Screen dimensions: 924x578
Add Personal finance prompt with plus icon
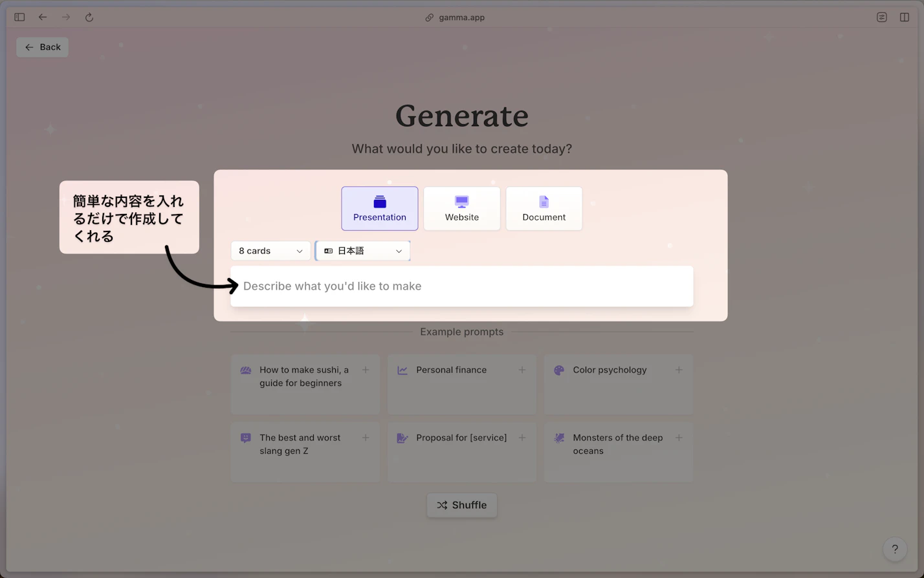pos(522,370)
